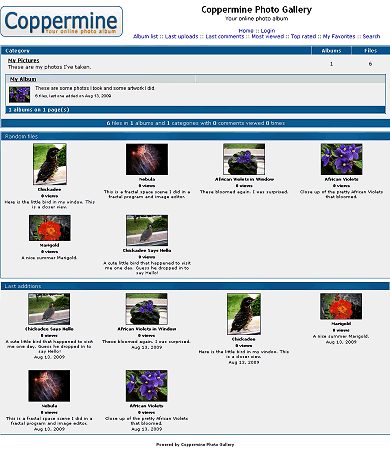The width and height of the screenshot is (390, 450).
Task: Click the Powered by Coppermine Photo Gallery link
Action: pyautogui.click(x=195, y=444)
